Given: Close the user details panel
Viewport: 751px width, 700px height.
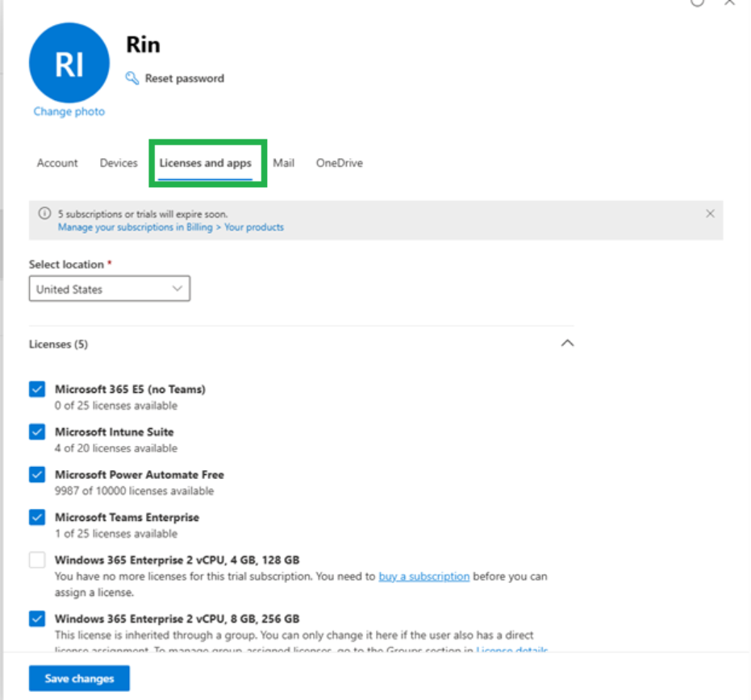Looking at the screenshot, I should coord(729,3).
